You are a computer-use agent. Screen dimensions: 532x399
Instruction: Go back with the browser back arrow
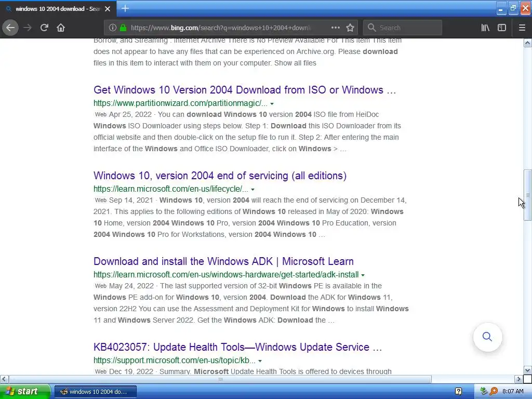[10, 28]
